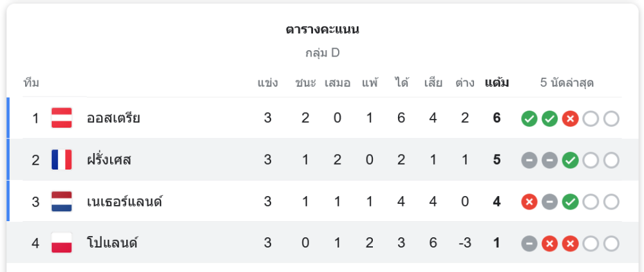Click the Netherlands flag icon
This screenshot has height=272, width=644.
point(62,202)
